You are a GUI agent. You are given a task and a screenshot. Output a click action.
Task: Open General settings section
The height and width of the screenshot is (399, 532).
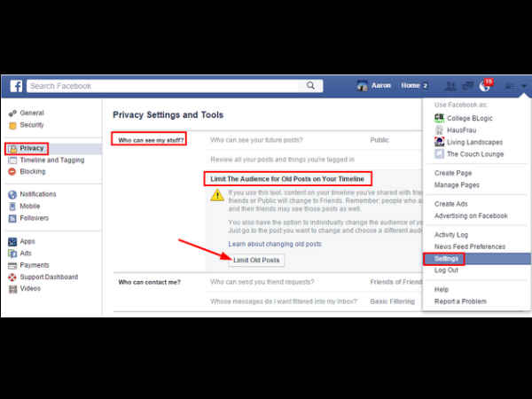coord(32,113)
